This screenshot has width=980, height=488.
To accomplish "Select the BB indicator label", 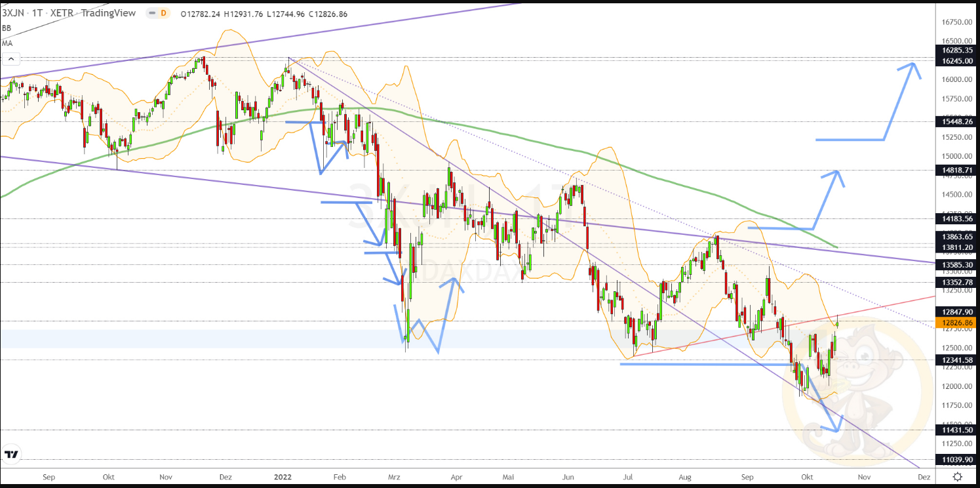I will point(7,28).
